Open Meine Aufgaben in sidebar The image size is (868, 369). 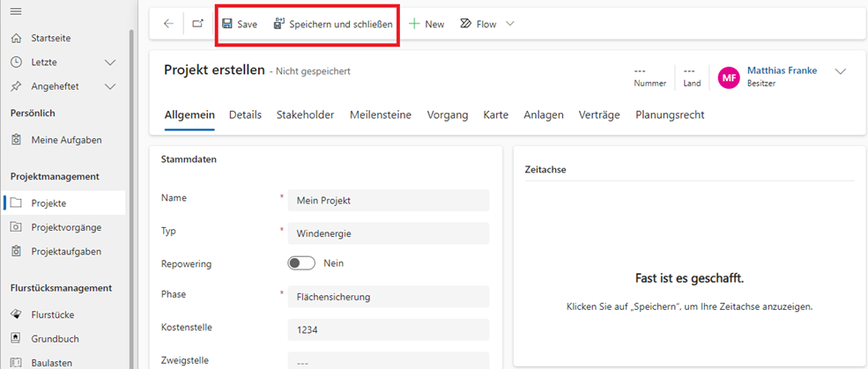pos(66,140)
